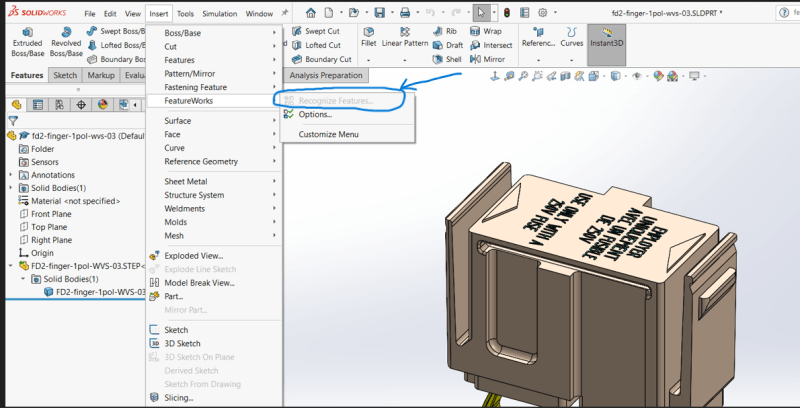
Task: Open the Fillet dropdown arrow
Action: click(x=368, y=60)
